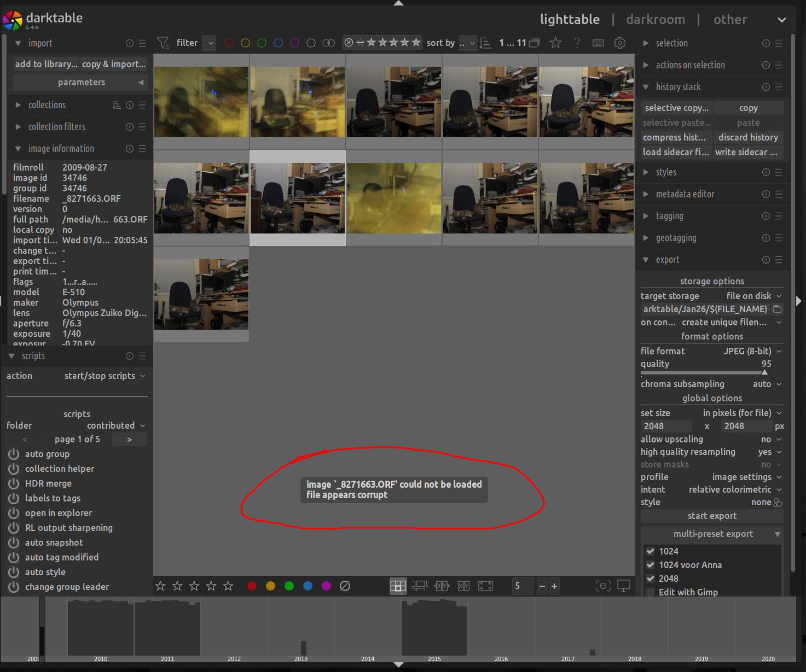Expand the collections panel
This screenshot has height=672, width=806.
47,105
